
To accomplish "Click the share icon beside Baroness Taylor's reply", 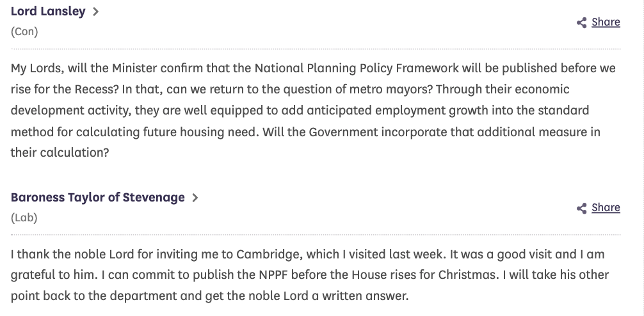I will pyautogui.click(x=581, y=209).
